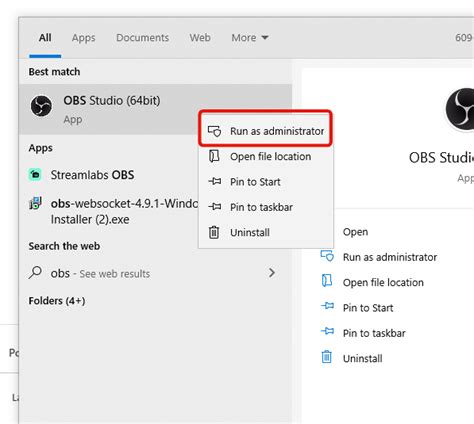Select OBS Studio (64bit) best match result
This screenshot has width=474, height=424.
point(156,109)
